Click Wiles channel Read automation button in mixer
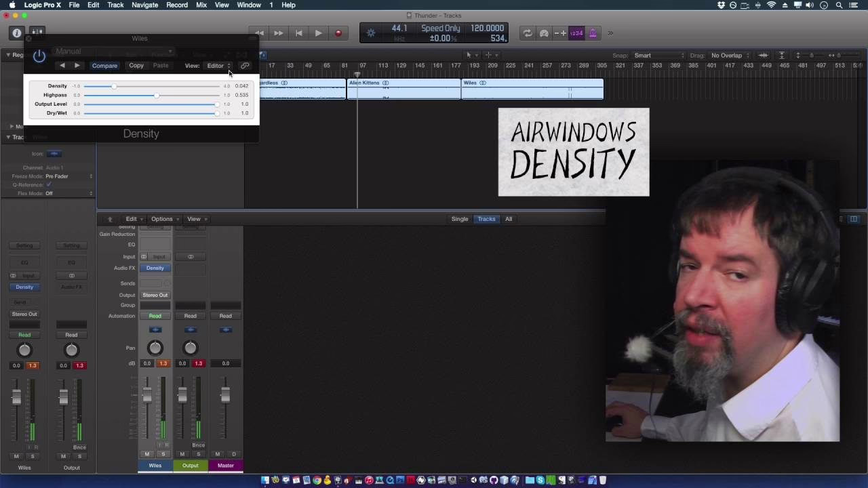The width and height of the screenshot is (868, 488). click(155, 316)
